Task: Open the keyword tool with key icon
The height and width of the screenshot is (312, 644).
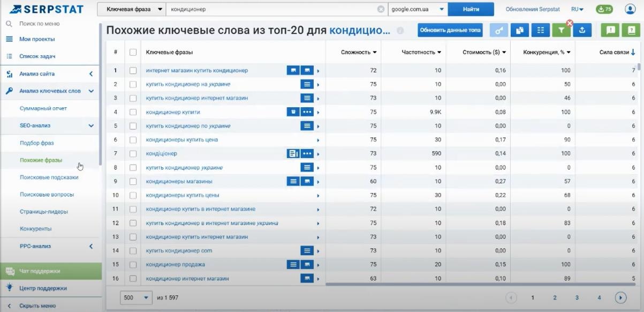Action: click(499, 31)
